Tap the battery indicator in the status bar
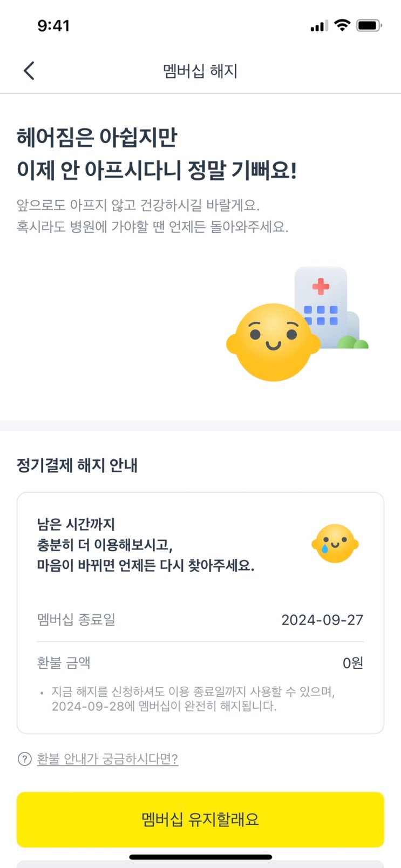 [x=369, y=25]
